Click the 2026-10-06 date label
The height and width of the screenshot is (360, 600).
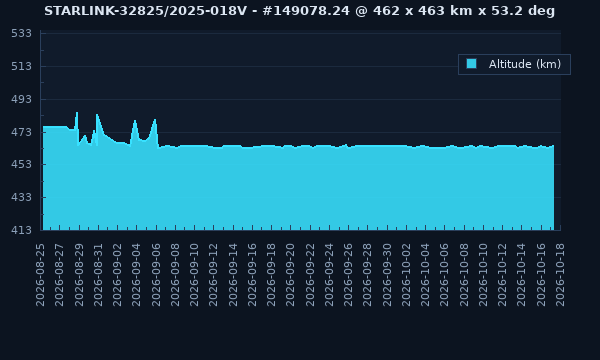click(444, 275)
